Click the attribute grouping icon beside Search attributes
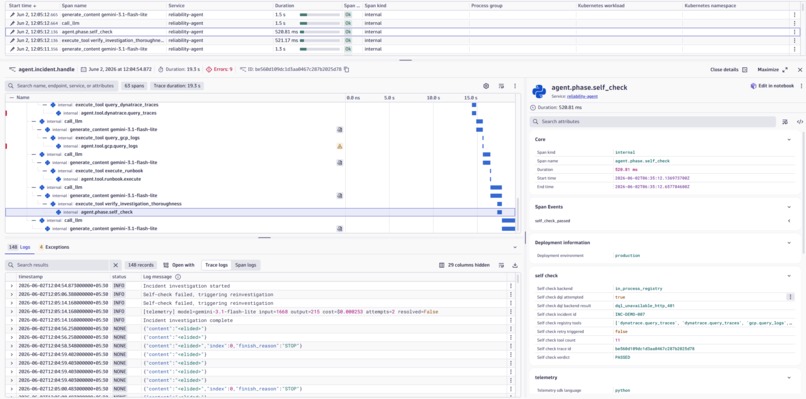The image size is (806, 399). [785, 122]
